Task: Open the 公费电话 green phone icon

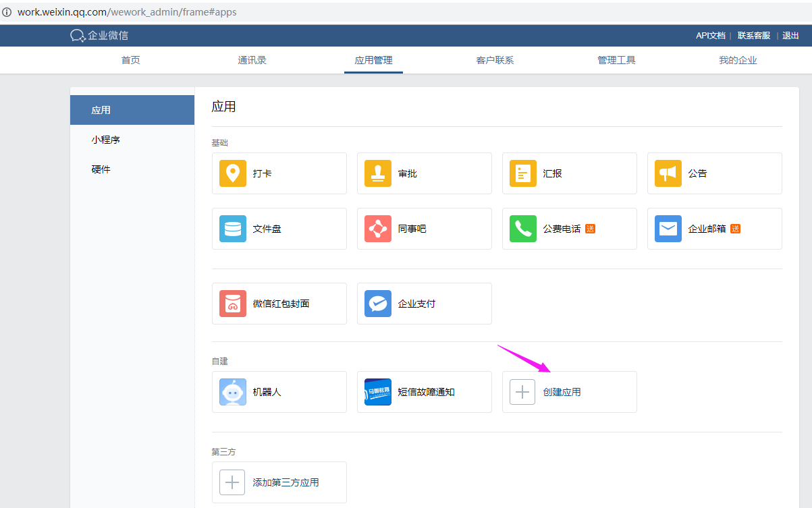Action: tap(523, 229)
